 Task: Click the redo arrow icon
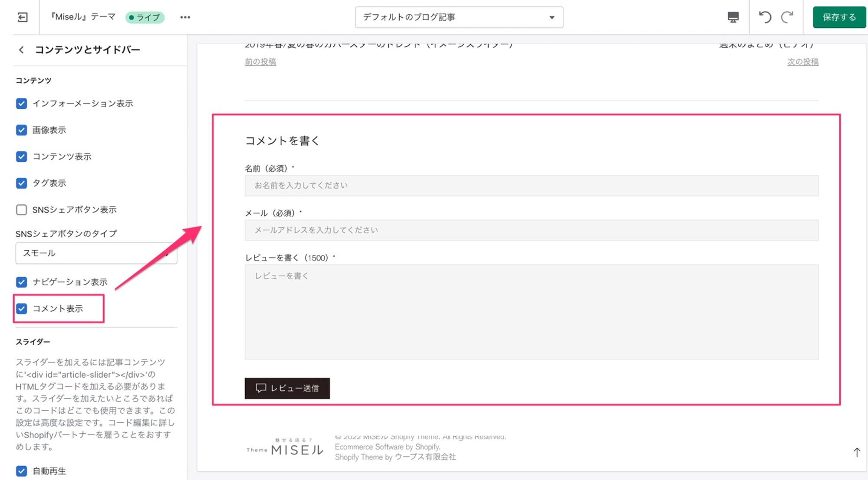point(787,17)
